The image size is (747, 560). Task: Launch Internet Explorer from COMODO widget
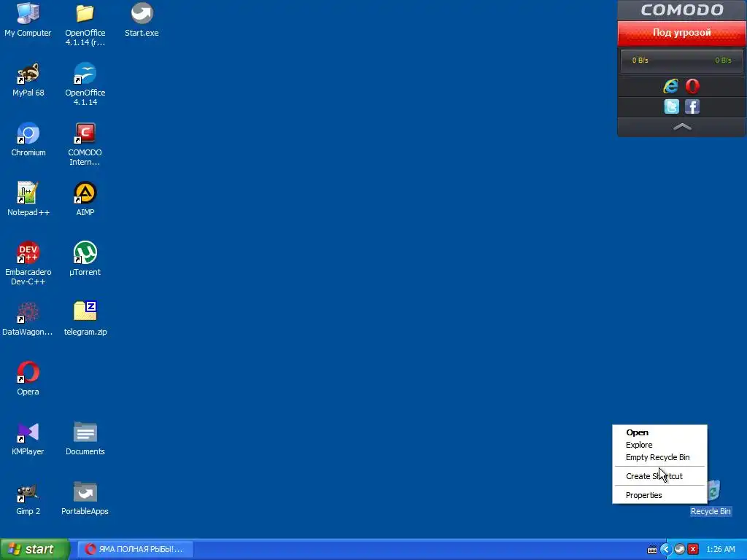click(671, 86)
